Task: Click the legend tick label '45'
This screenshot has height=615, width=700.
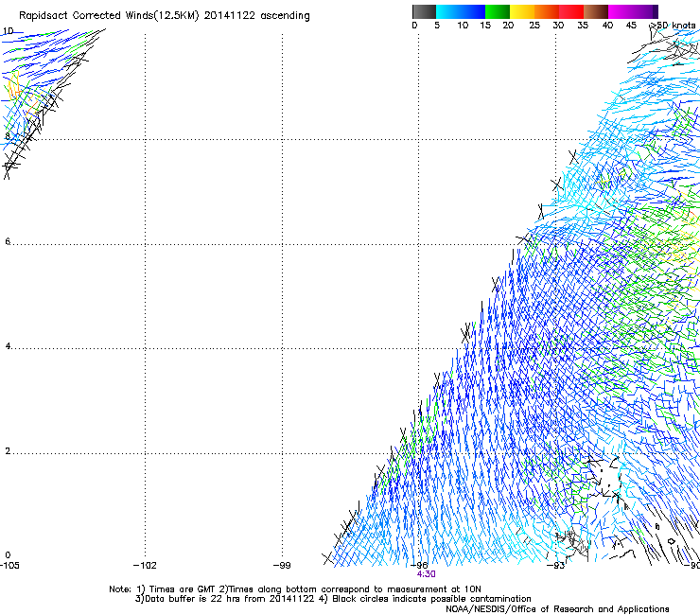Action: [x=631, y=26]
